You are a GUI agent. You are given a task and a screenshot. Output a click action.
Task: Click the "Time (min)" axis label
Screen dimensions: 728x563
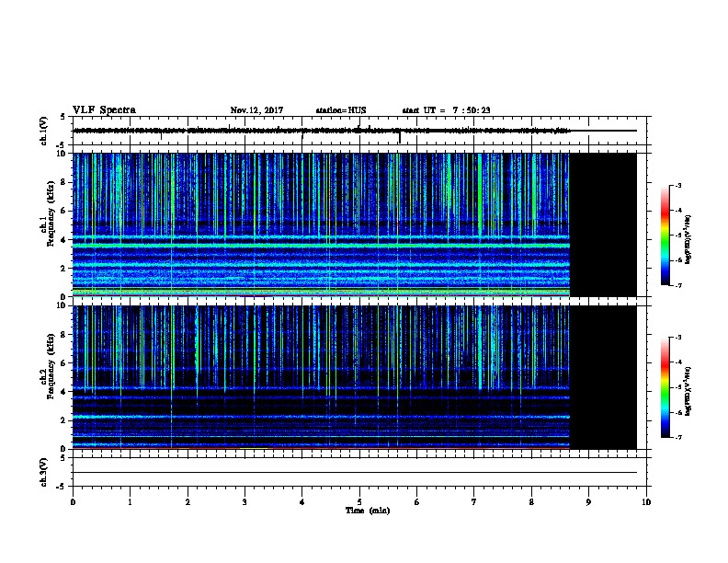pos(368,511)
